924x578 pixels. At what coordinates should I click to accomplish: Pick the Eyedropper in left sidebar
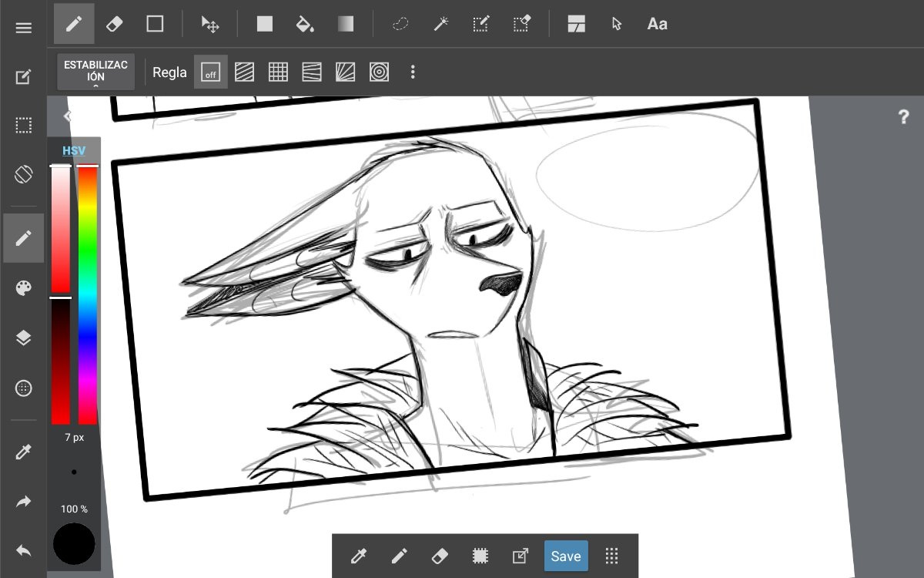(x=23, y=452)
